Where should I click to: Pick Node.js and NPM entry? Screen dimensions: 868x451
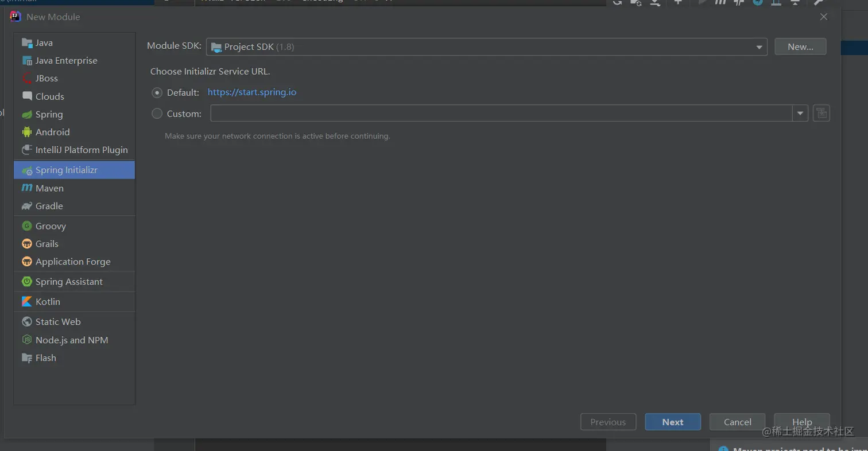[x=74, y=340]
